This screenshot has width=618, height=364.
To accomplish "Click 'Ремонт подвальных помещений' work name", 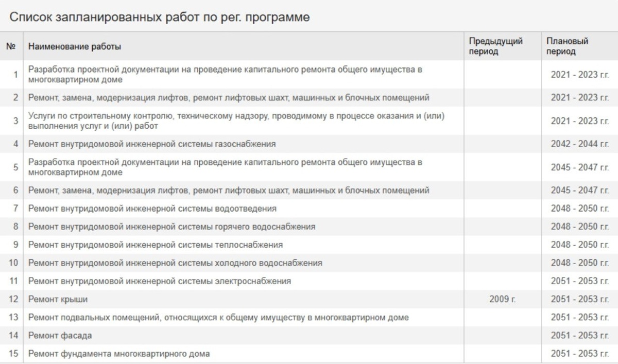I will pyautogui.click(x=218, y=317).
